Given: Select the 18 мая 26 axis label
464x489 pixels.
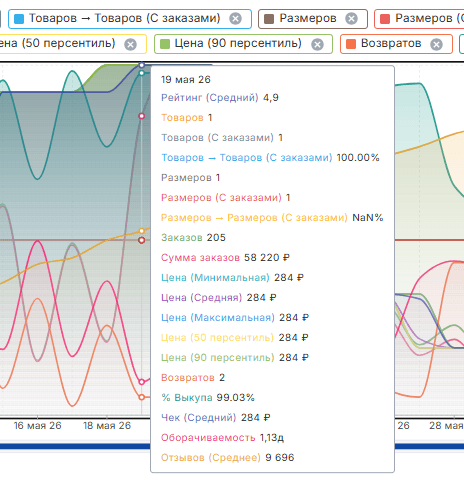Looking at the screenshot, I should 107,426.
